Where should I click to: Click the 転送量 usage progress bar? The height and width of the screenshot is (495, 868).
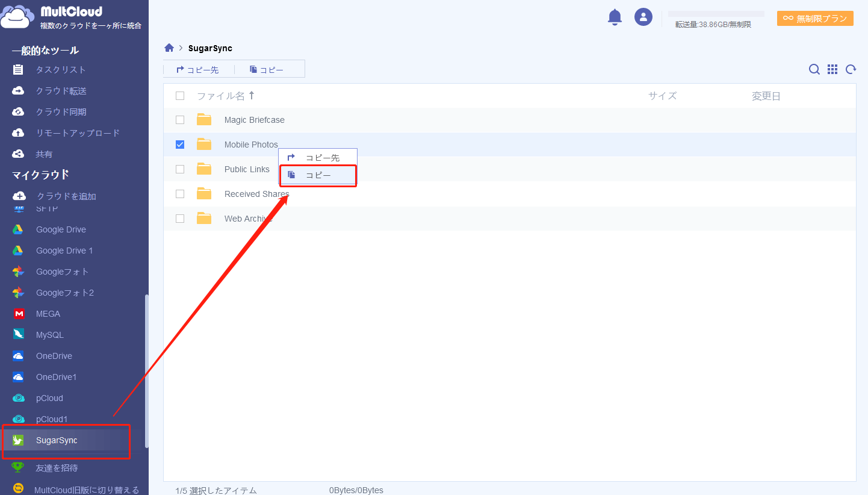[x=716, y=13]
